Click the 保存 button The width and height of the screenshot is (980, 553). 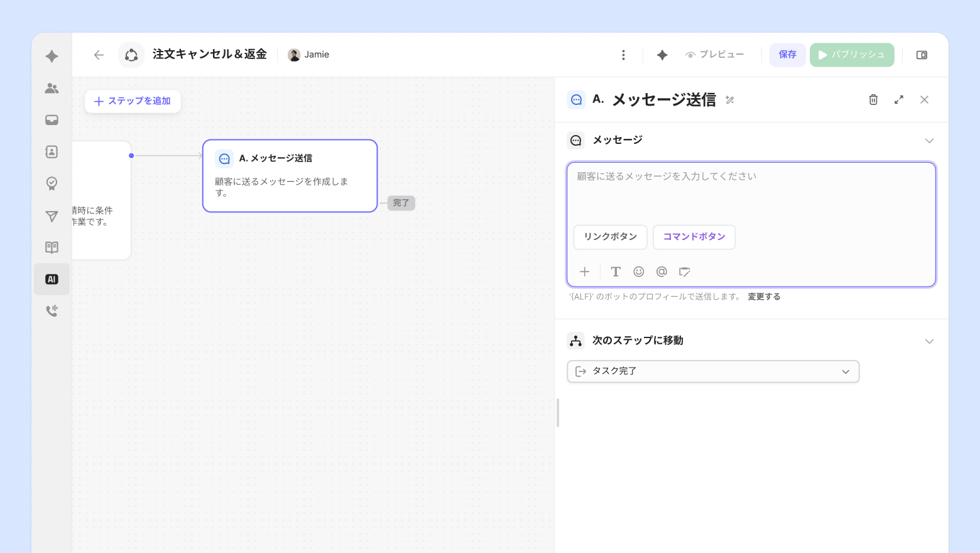click(x=787, y=55)
